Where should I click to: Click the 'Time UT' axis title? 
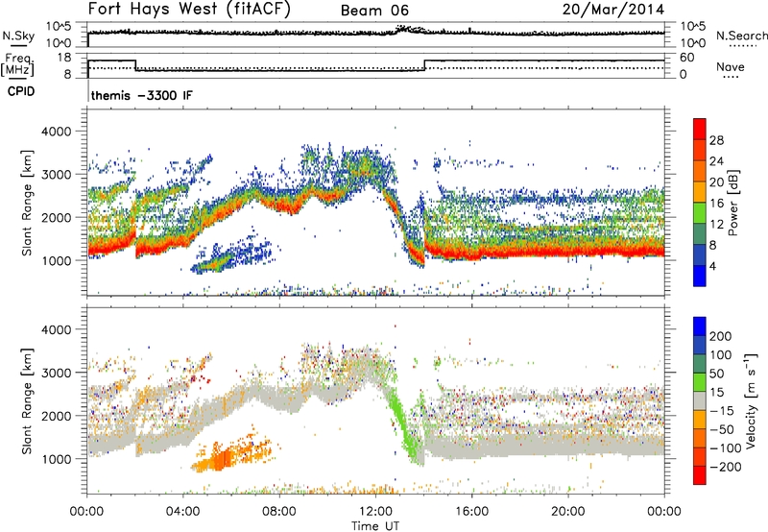tap(375, 525)
